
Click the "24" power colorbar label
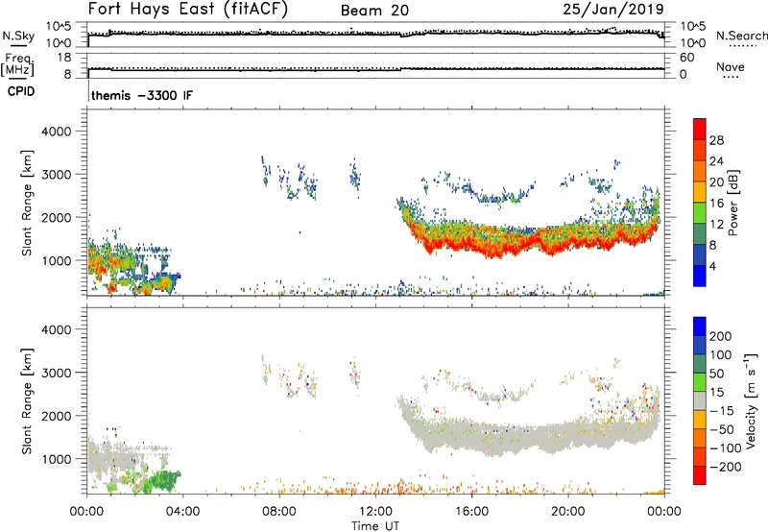[716, 161]
